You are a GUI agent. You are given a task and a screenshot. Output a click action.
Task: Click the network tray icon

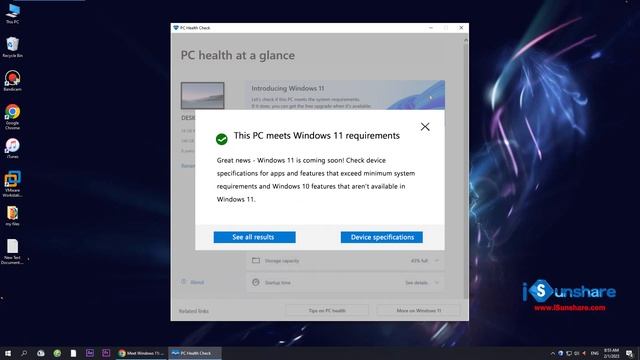coord(569,353)
